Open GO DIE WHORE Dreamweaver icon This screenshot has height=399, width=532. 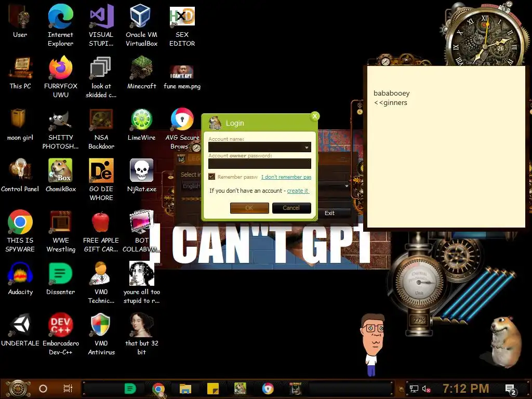pyautogui.click(x=101, y=179)
